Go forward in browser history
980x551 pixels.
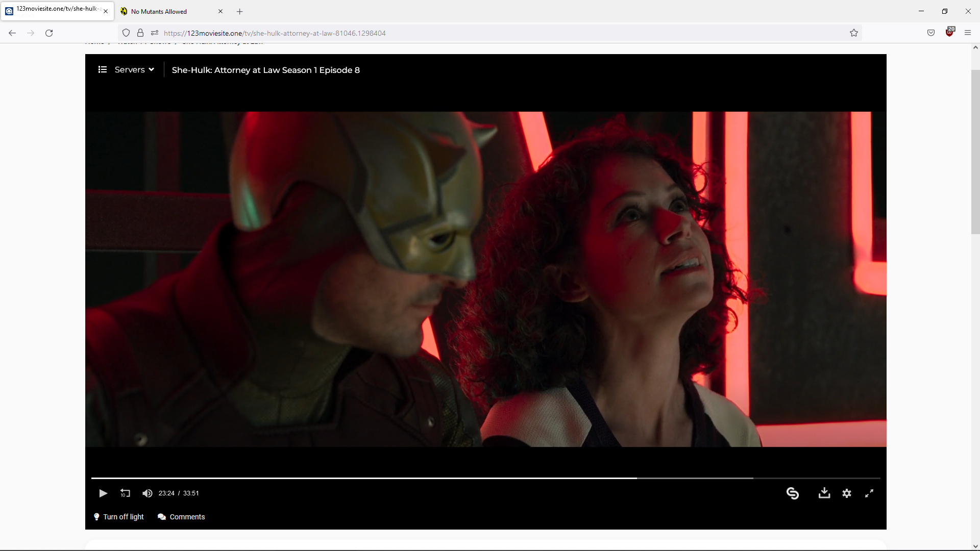(31, 33)
